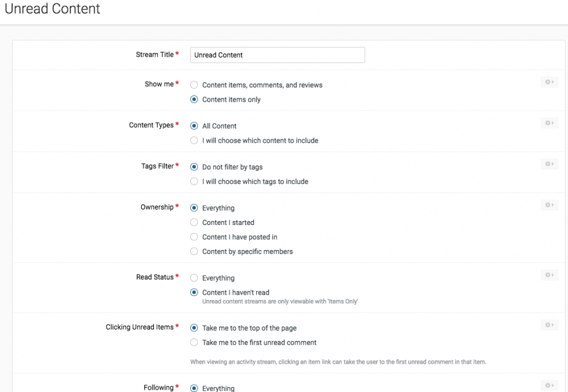The height and width of the screenshot is (392, 568).
Task: Open the gear settings for Ownership row
Action: 549,205
